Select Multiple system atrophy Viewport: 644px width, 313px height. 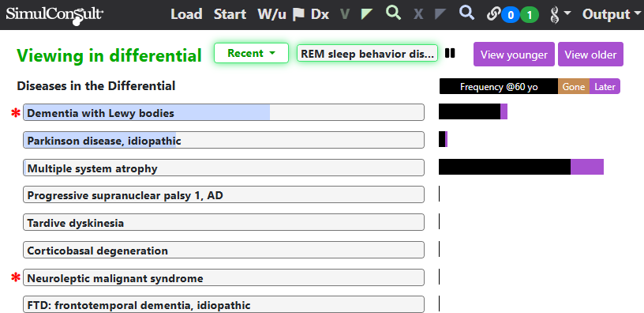point(223,168)
